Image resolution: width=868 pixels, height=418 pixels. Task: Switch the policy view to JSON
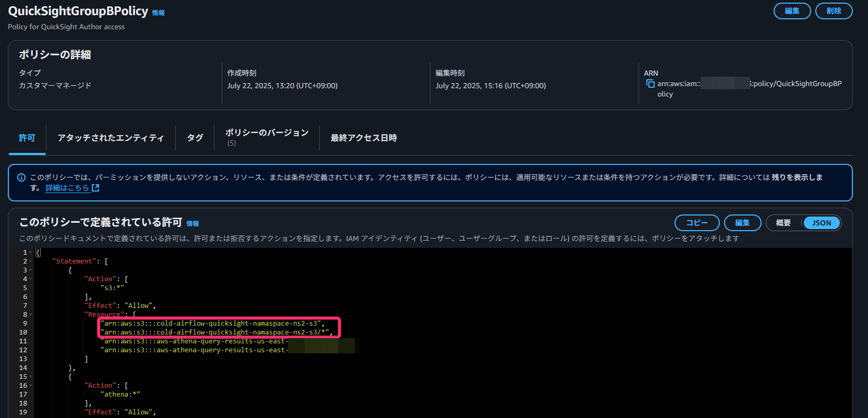click(822, 223)
